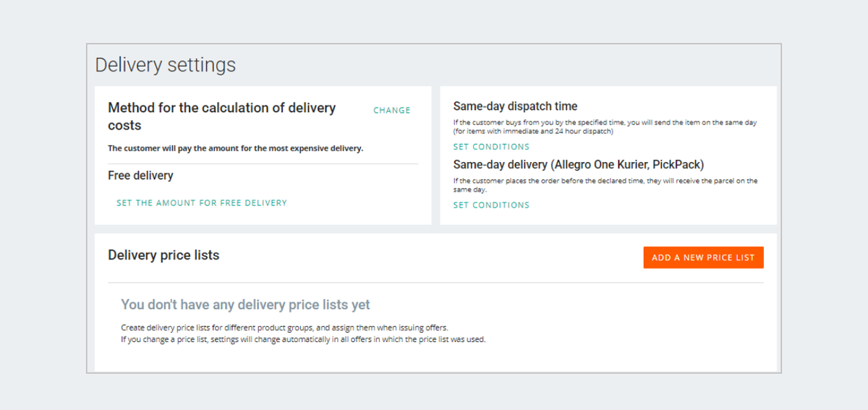Select the Method for calculation of delivery costs heading
The image size is (868, 410).
pyautogui.click(x=221, y=116)
